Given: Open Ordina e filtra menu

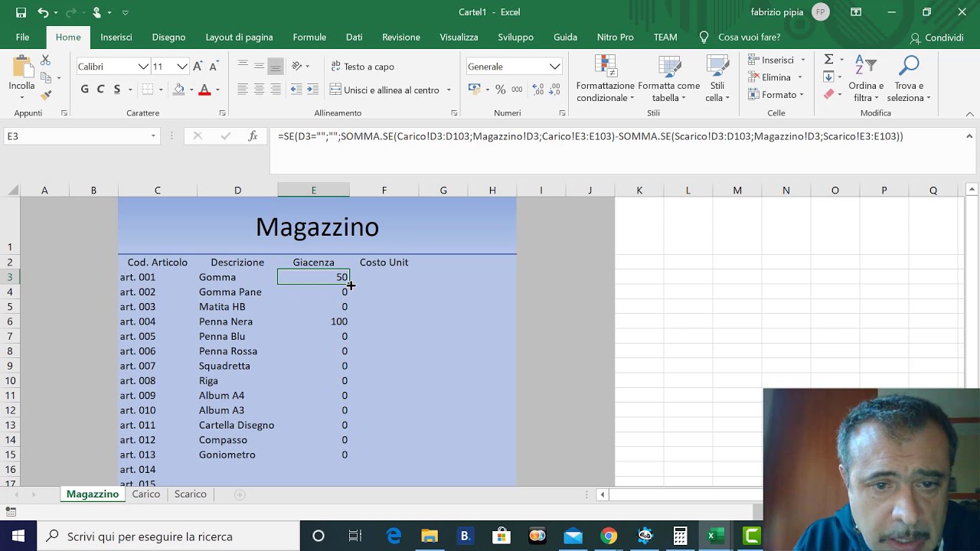Looking at the screenshot, I should coord(866,79).
